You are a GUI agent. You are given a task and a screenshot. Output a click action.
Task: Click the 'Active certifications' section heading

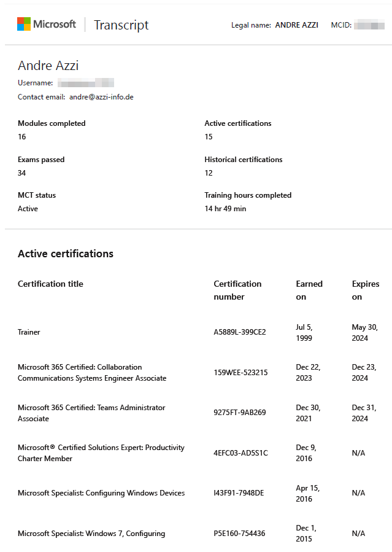pos(66,254)
